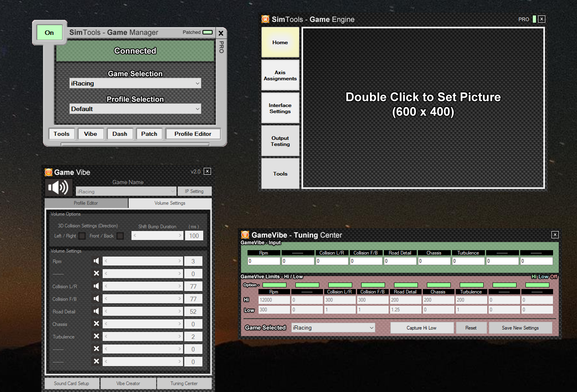Viewport: 577px width, 392px height.
Task: Click the large speaker icon in Game Vibe
Action: pos(58,188)
